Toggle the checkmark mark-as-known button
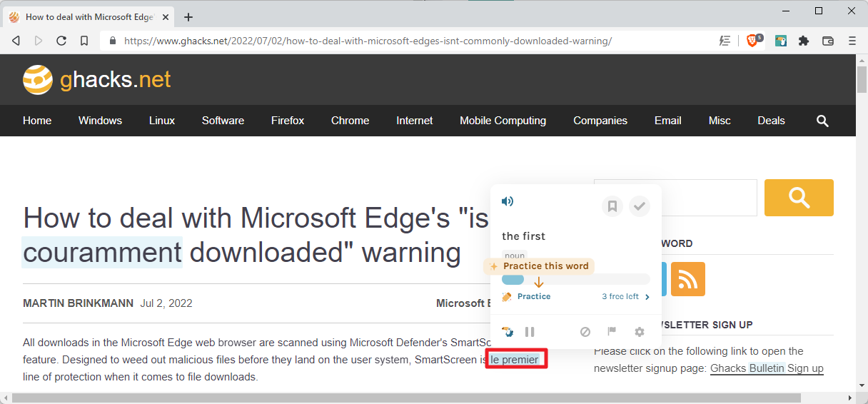This screenshot has width=868, height=404. pos(640,207)
